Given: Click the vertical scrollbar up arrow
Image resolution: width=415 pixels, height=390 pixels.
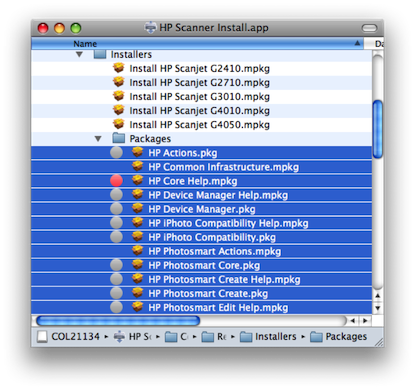Looking at the screenshot, I should pyautogui.click(x=378, y=296).
